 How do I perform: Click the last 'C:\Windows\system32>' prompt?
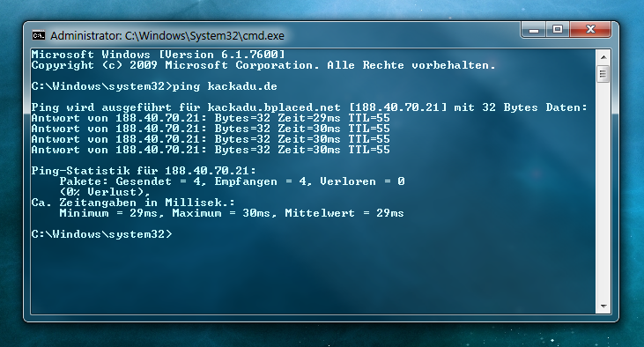pos(102,234)
